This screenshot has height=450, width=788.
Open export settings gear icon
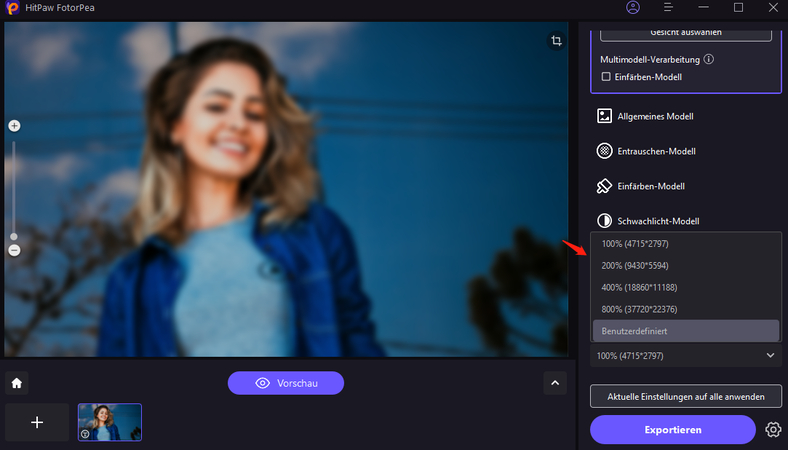click(x=773, y=429)
